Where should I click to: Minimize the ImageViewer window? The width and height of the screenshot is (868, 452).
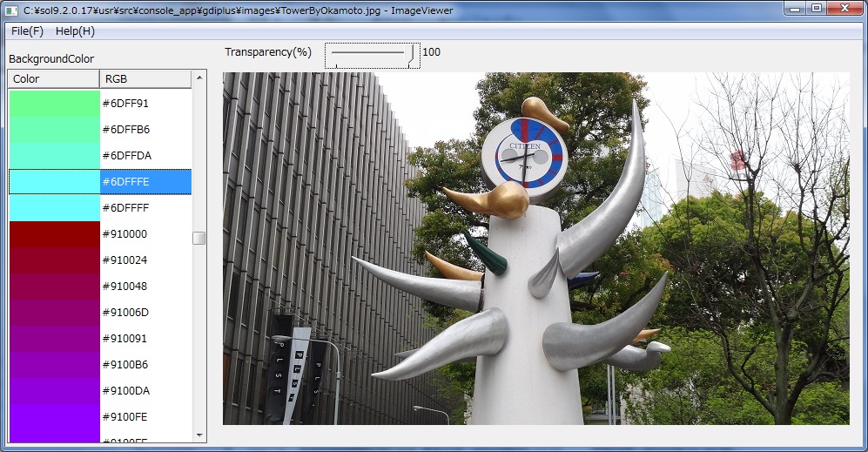point(795,9)
